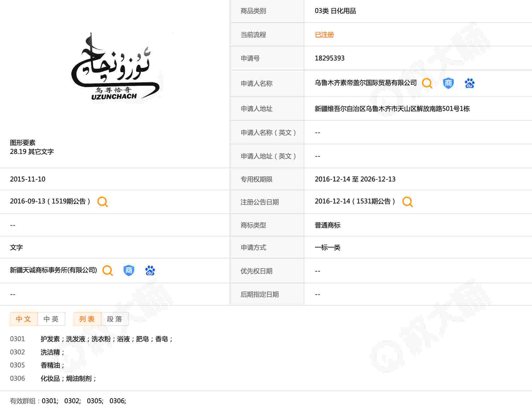Click shield 商 icon beside trademark agency
This screenshot has height=408, width=532.
[129, 271]
